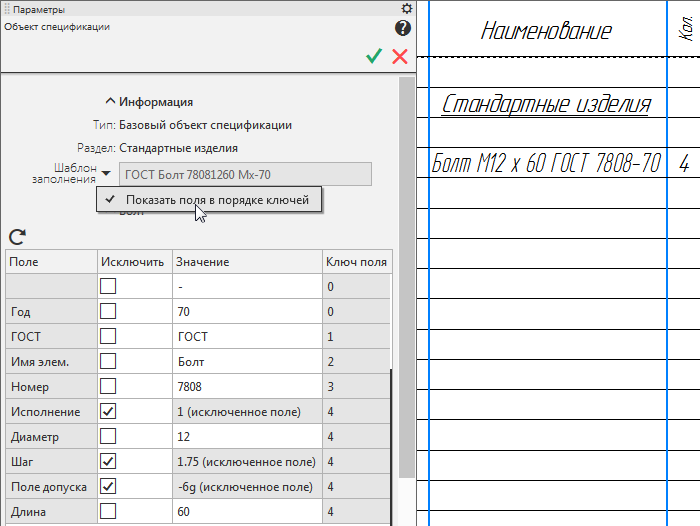Open panel settings gear icon

[406, 9]
